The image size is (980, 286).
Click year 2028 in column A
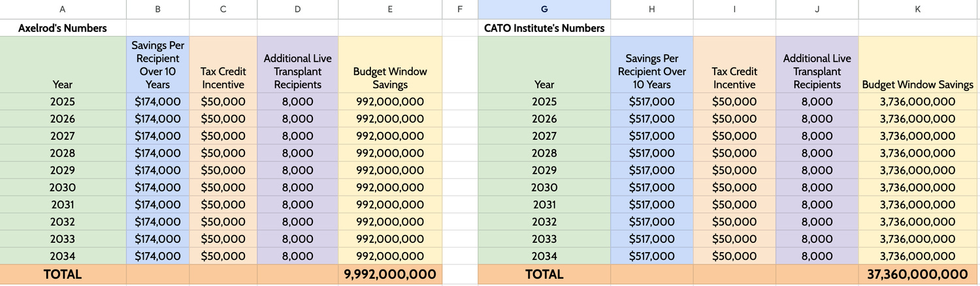click(63, 153)
